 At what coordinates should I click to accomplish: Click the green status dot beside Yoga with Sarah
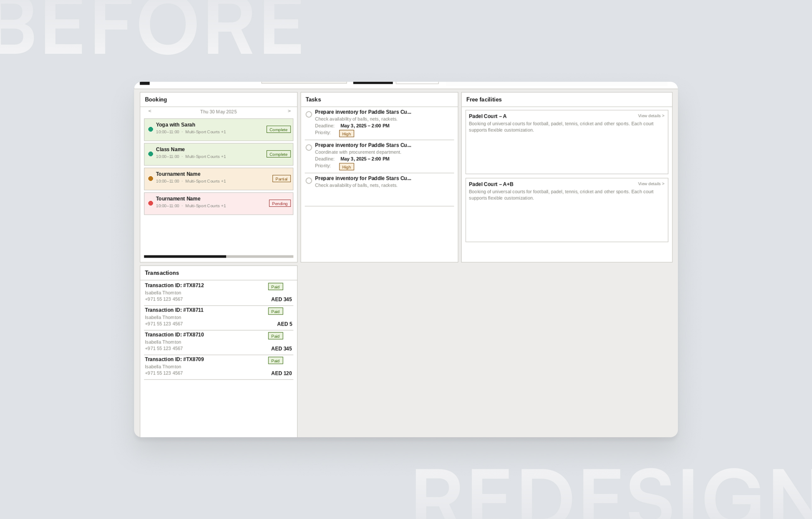point(151,129)
